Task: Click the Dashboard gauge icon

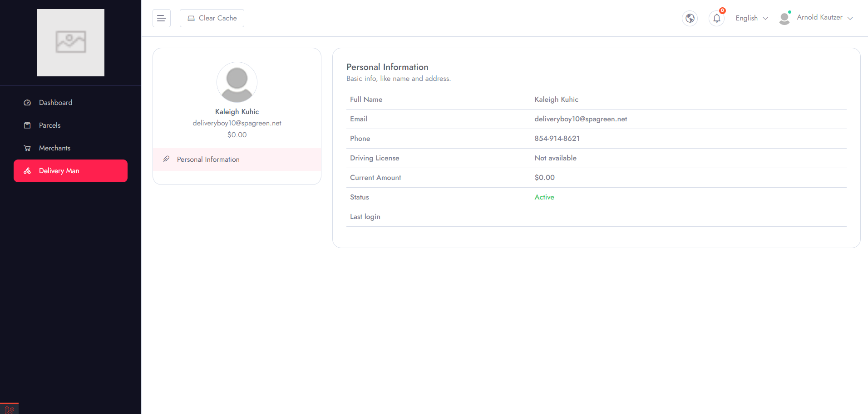Action: [27, 103]
